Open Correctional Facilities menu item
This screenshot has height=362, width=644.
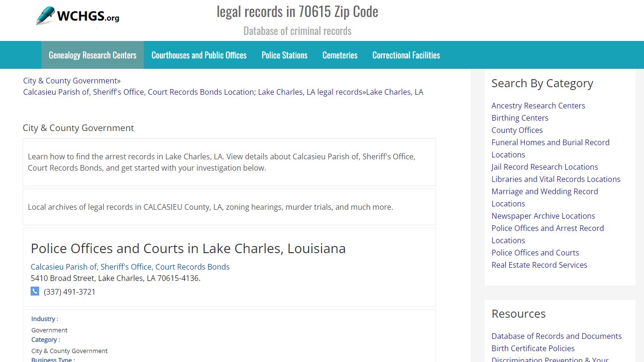(406, 55)
